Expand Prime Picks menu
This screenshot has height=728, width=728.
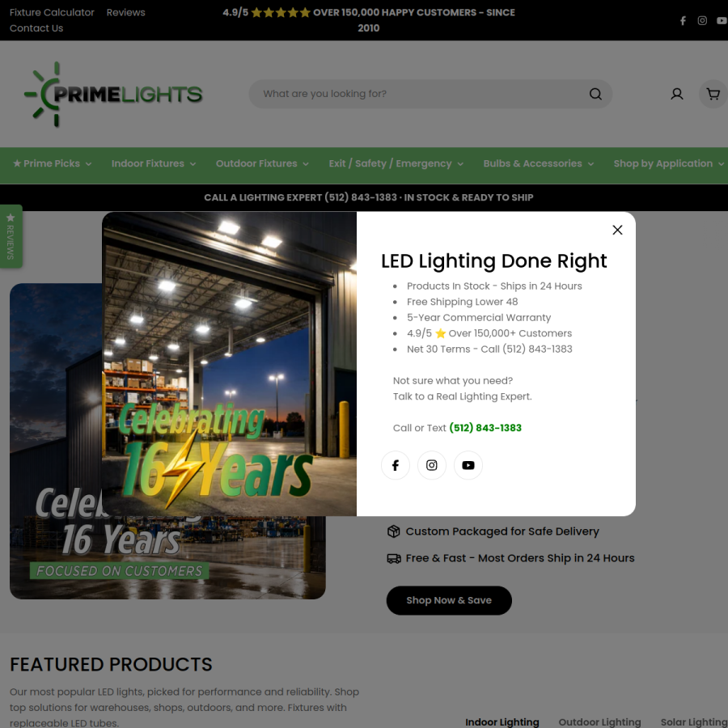click(x=52, y=163)
